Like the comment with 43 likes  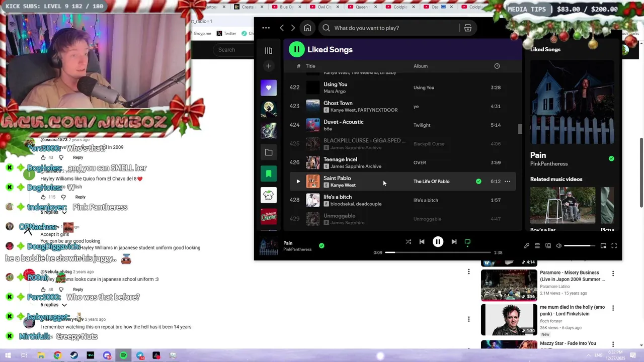pyautogui.click(x=43, y=157)
